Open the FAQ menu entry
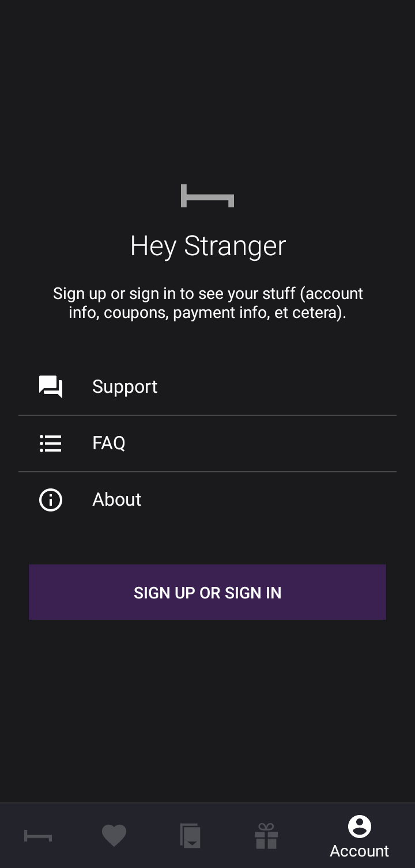Screen dimensions: 415x868 (207, 444)
